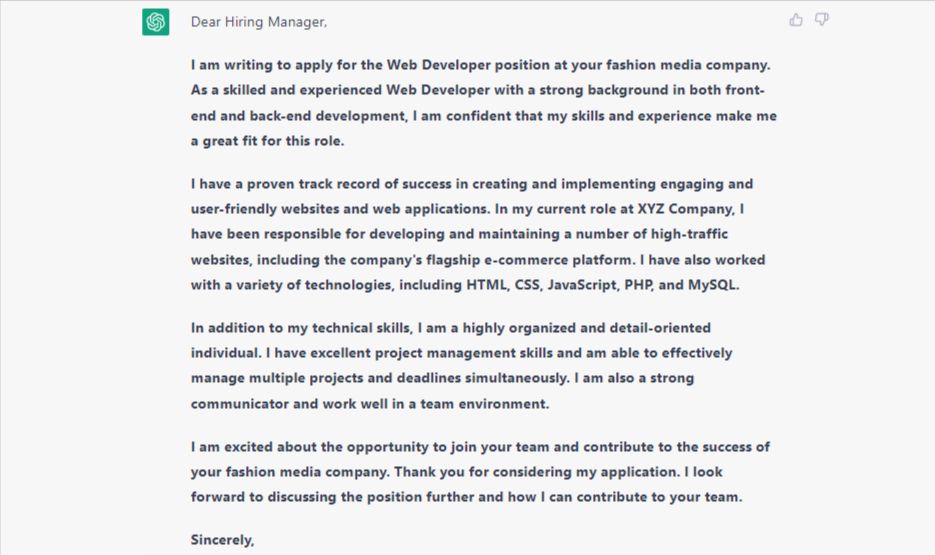The image size is (935, 555).
Task: Click the text "a great fit for this role."
Action: 267,141
